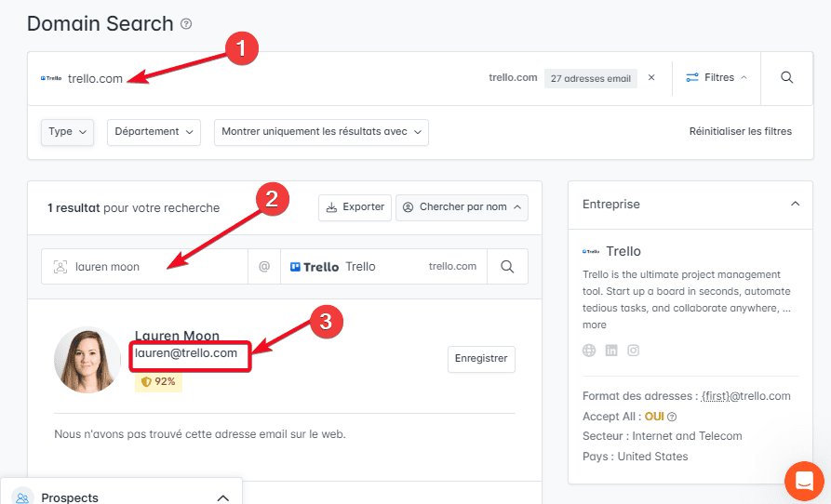This screenshot has height=504, width=831.
Task: Click the Trello company field in name search
Action: click(x=383, y=267)
